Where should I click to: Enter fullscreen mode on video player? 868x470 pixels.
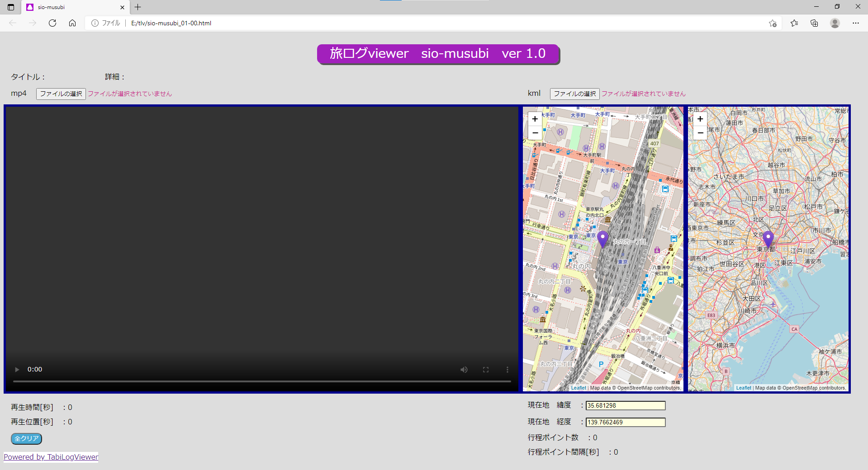coord(486,370)
